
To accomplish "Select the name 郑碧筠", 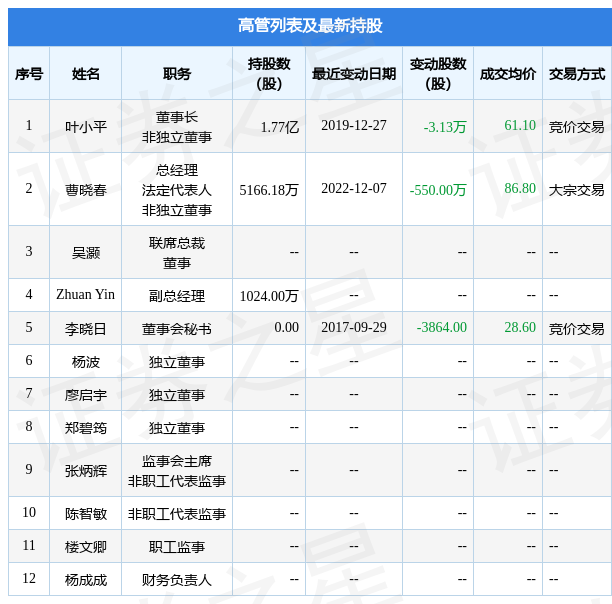I will (85, 428).
